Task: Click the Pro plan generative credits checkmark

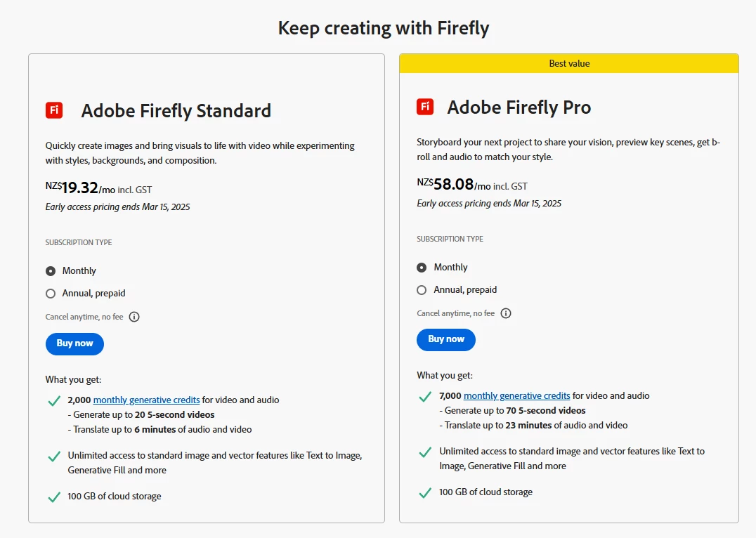Action: [x=425, y=397]
